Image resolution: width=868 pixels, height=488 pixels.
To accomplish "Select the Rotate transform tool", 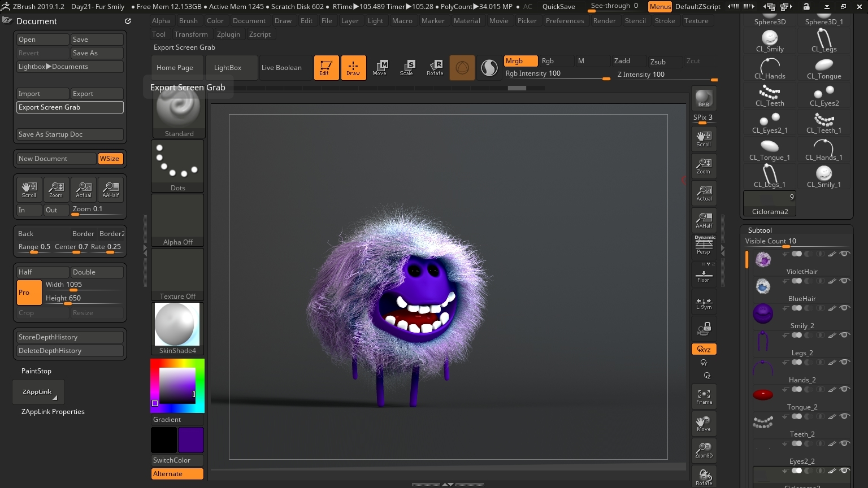I will pyautogui.click(x=435, y=68).
